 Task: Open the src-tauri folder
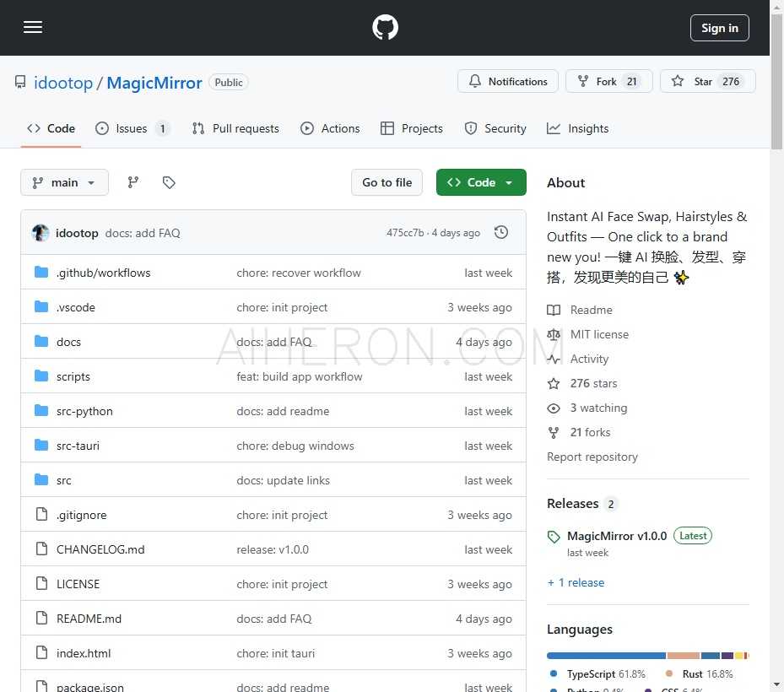tap(78, 446)
